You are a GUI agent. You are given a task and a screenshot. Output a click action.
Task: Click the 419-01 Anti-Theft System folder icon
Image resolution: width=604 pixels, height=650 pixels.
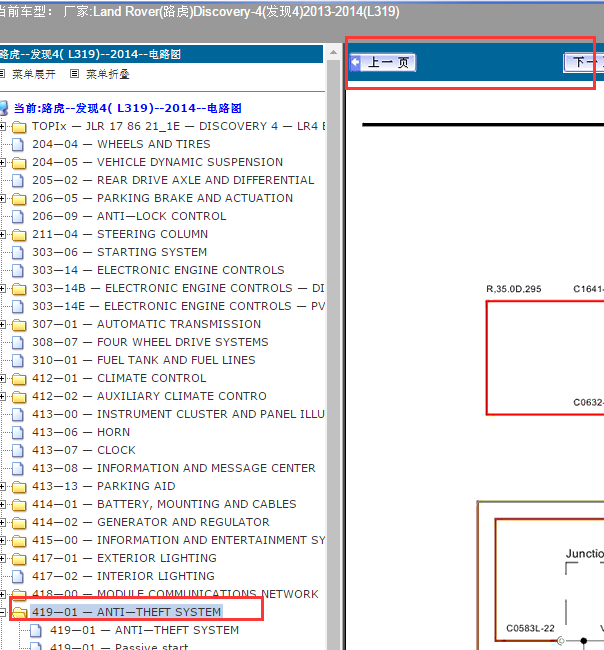point(19,613)
